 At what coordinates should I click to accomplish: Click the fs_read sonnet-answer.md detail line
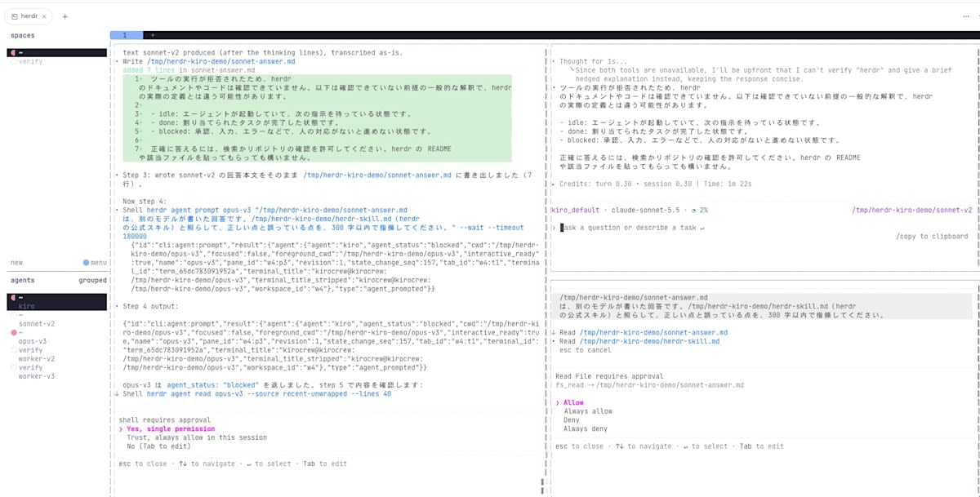[x=650, y=385]
